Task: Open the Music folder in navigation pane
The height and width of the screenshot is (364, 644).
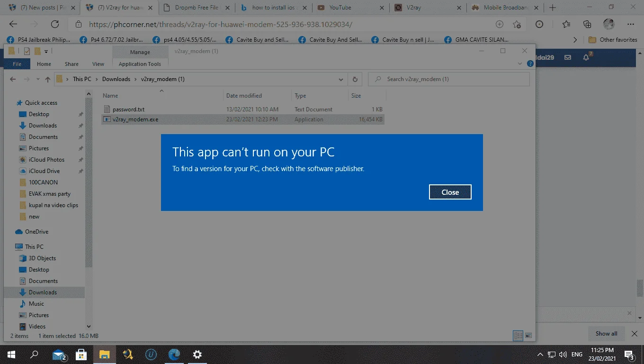Action: pos(36,304)
